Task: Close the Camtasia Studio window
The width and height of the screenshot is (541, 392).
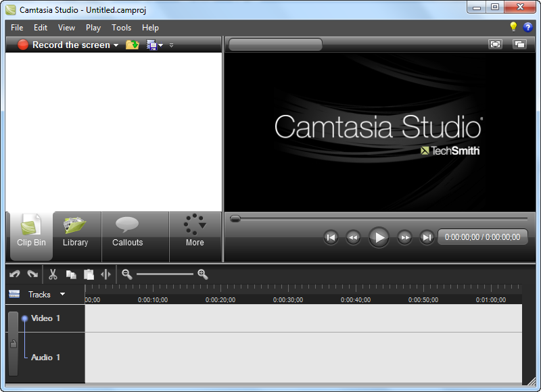Action: (520, 7)
